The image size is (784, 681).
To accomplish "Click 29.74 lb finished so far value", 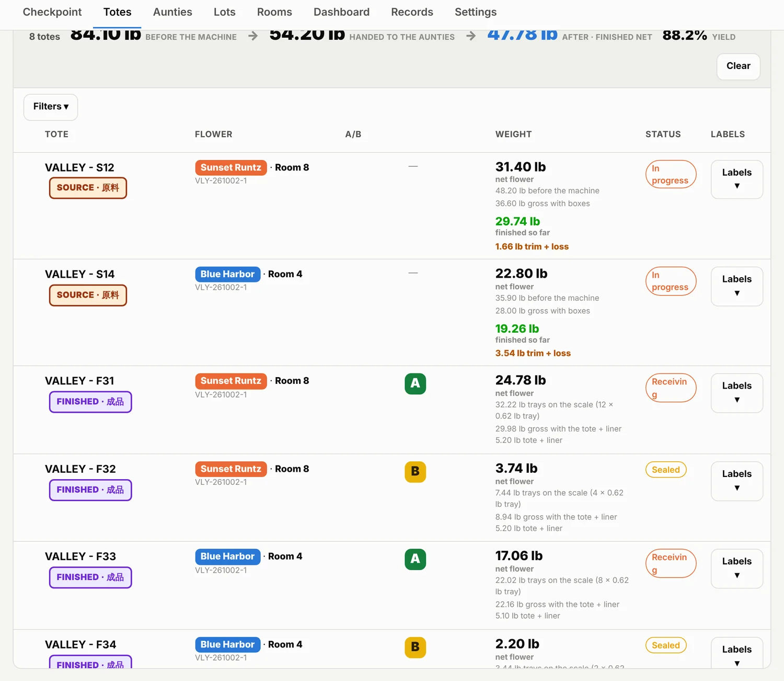I will [x=517, y=221].
